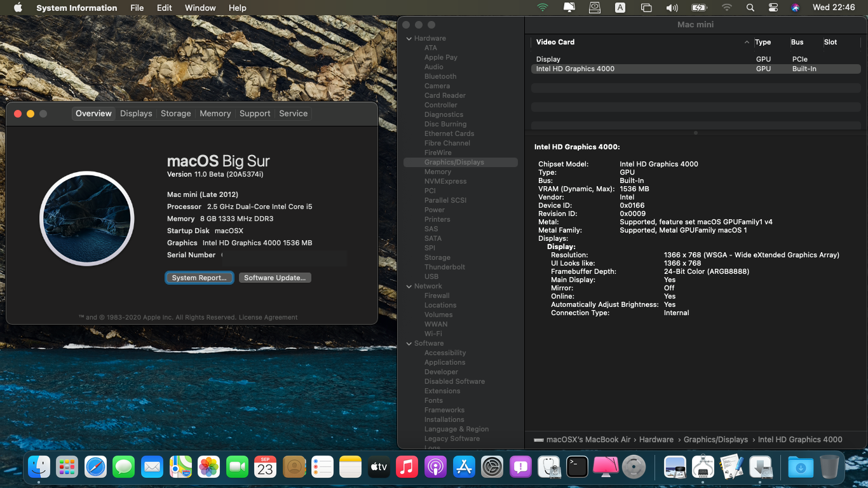Open the License Agreement link

click(268, 317)
